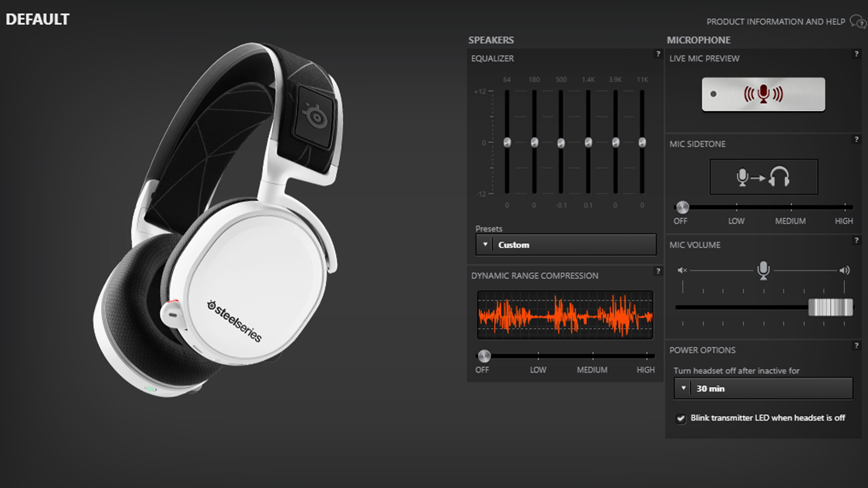Click the MICROPHONE section heading
The width and height of the screenshot is (868, 488).
tap(699, 40)
